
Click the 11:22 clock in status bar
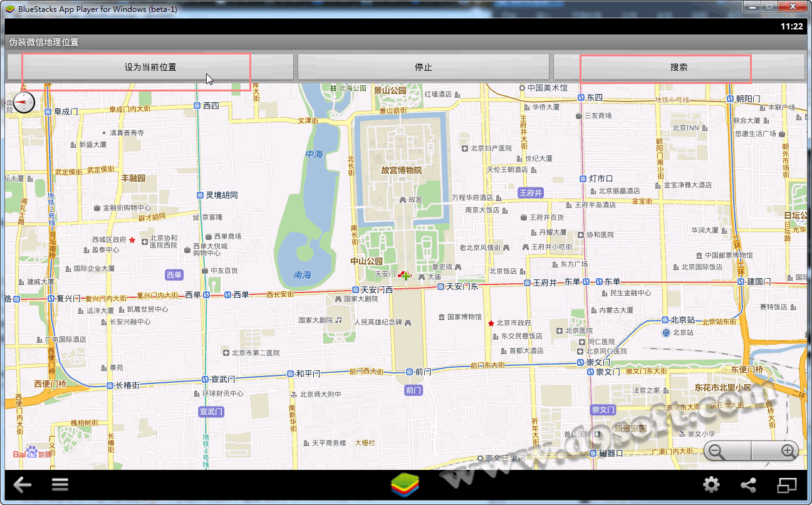pyautogui.click(x=792, y=26)
